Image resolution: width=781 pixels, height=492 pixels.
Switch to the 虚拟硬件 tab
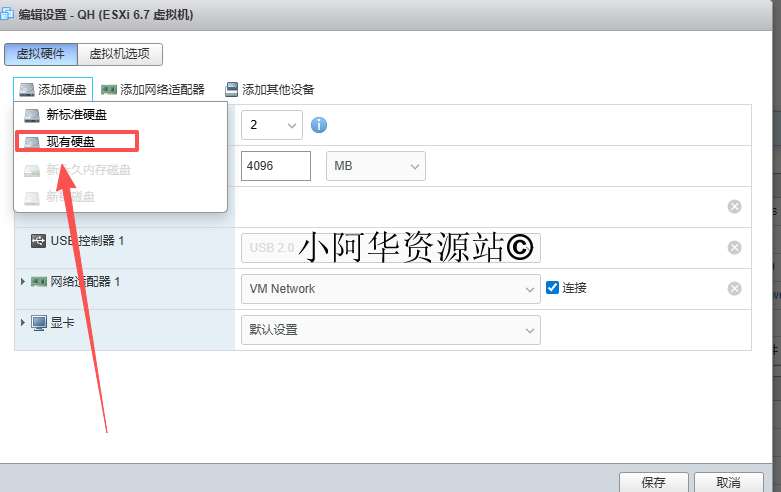(41, 54)
